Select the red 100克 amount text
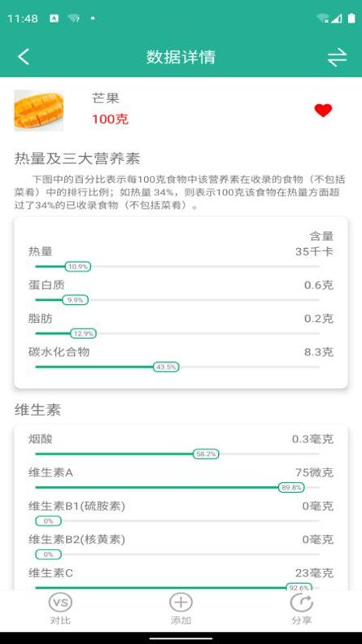Screen dimensions: 362x644 coord(110,119)
